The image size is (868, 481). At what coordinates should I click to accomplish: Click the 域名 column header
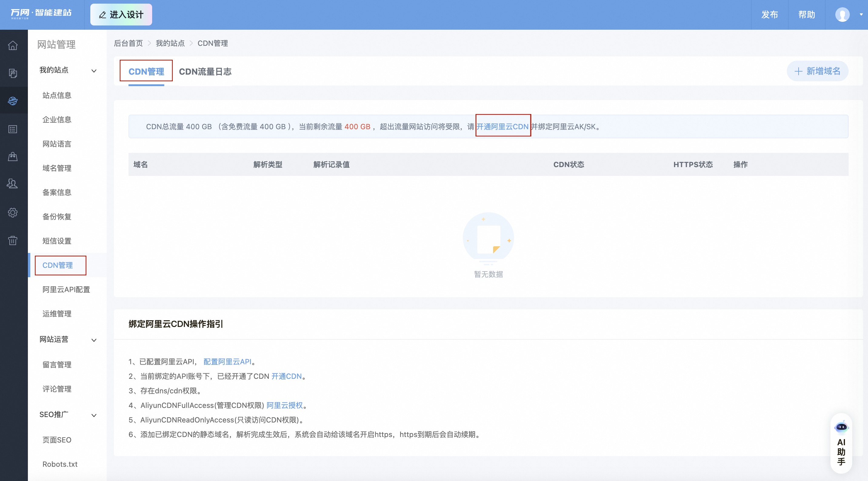141,164
